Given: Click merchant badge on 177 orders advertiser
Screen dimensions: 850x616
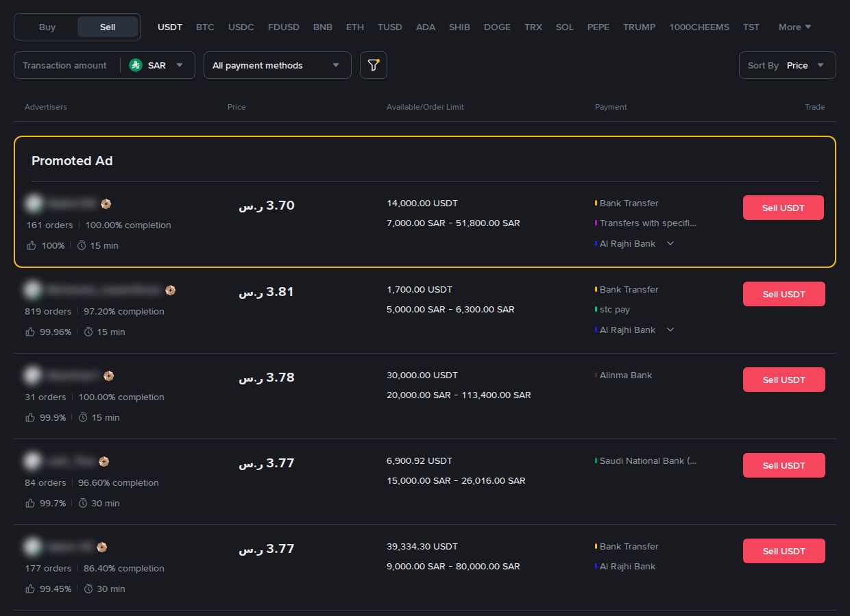Looking at the screenshot, I should pyautogui.click(x=101, y=547).
